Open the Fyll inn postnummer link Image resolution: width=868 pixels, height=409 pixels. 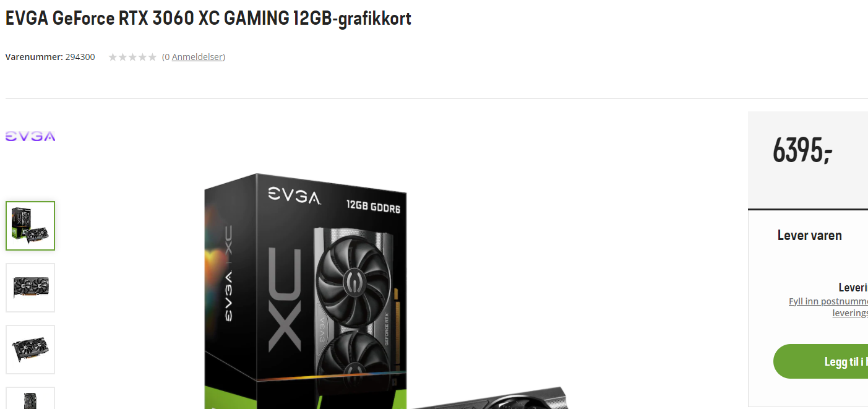(x=828, y=301)
